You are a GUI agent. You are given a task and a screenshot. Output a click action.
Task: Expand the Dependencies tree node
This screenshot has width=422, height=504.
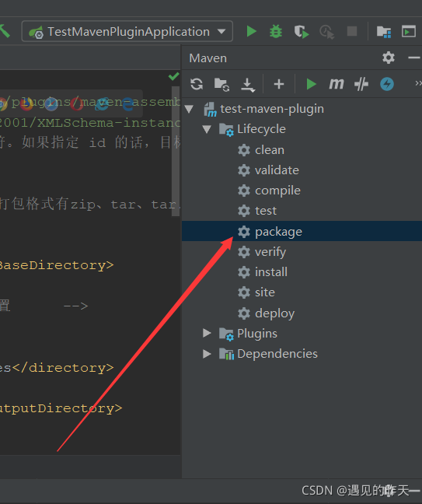(207, 354)
